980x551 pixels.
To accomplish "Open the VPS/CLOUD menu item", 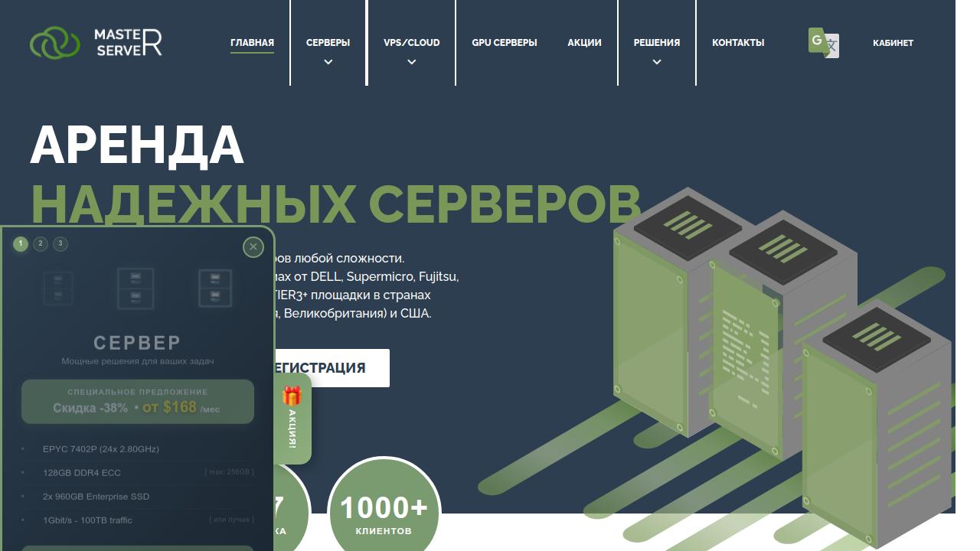I will [x=412, y=43].
